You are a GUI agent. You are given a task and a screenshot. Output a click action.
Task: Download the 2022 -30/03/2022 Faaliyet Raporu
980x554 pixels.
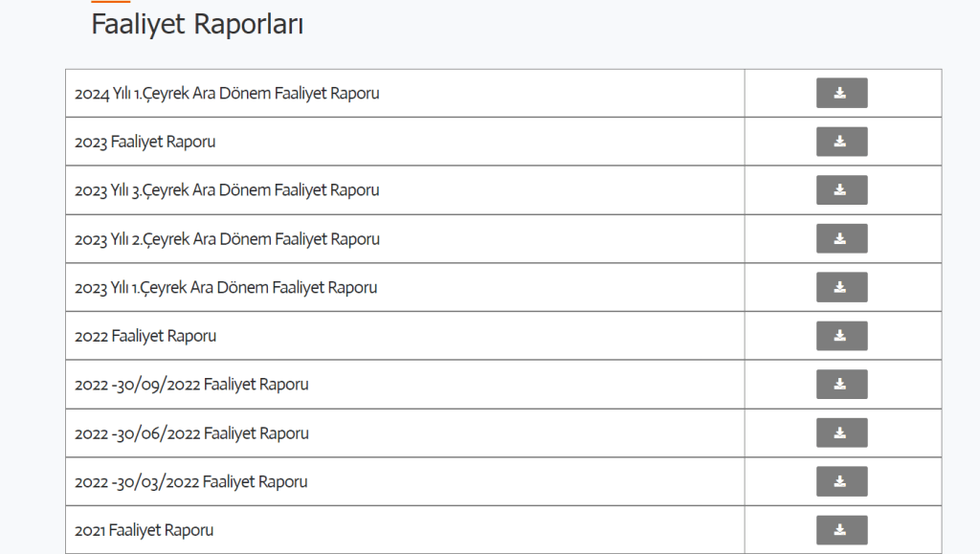(841, 481)
